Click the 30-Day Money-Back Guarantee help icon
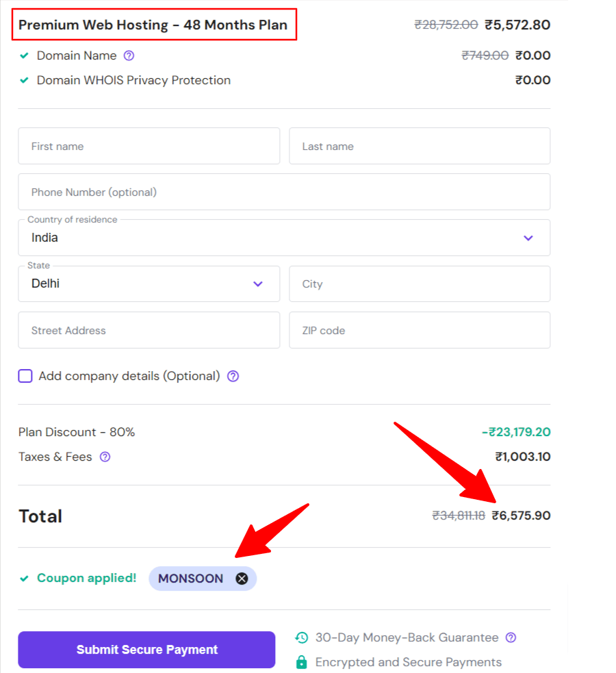The height and width of the screenshot is (673, 616). pyautogui.click(x=511, y=637)
